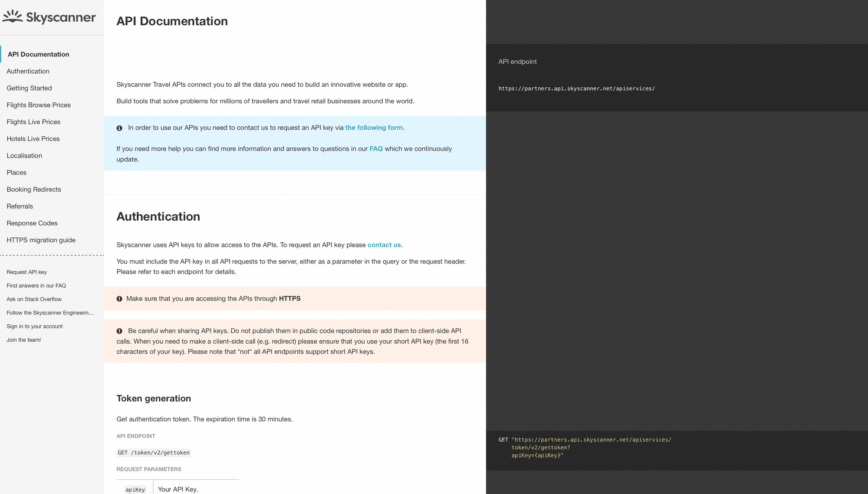Click the REQUEST PARAMETERS label
Viewport: 868px width, 494px height.
[149, 469]
